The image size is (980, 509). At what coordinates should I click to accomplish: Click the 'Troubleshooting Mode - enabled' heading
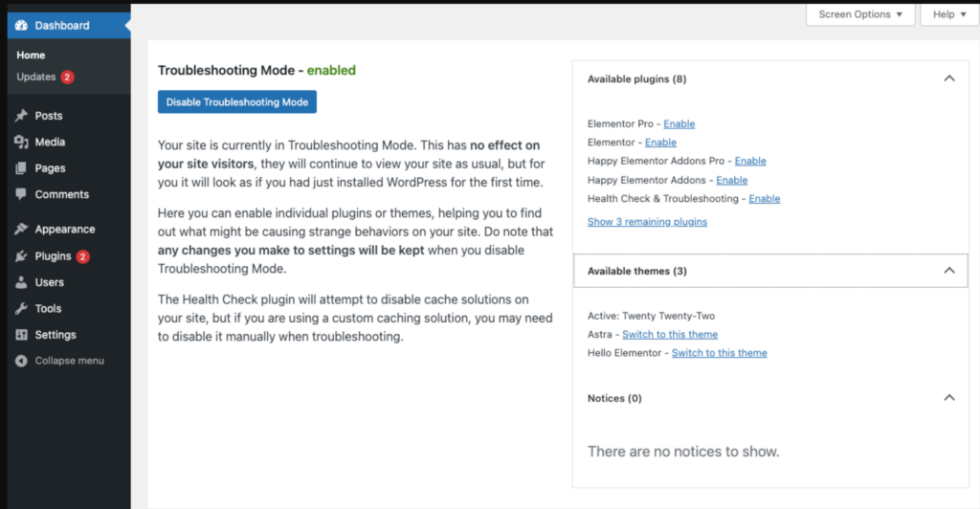click(x=256, y=70)
